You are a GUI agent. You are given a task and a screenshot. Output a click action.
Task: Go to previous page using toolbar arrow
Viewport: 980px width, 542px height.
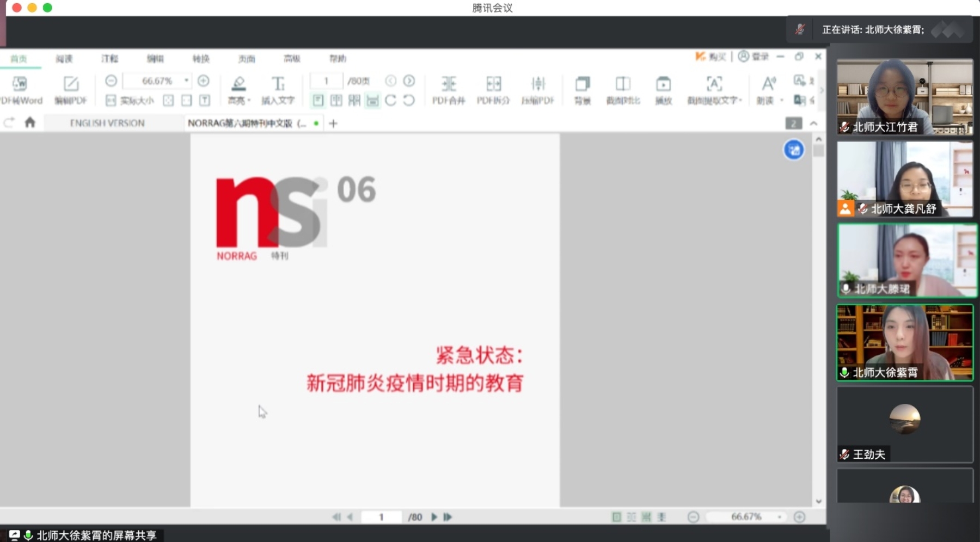click(391, 81)
